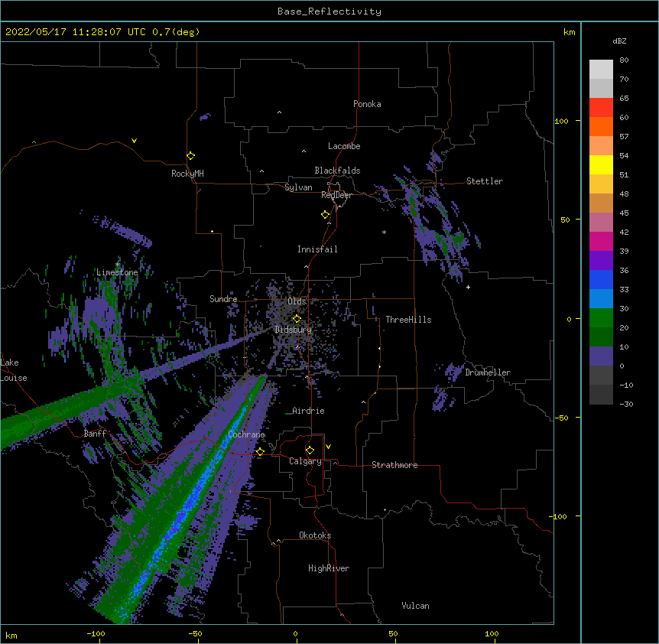Click the Innisfail label
This screenshot has width=659, height=644.
click(317, 249)
